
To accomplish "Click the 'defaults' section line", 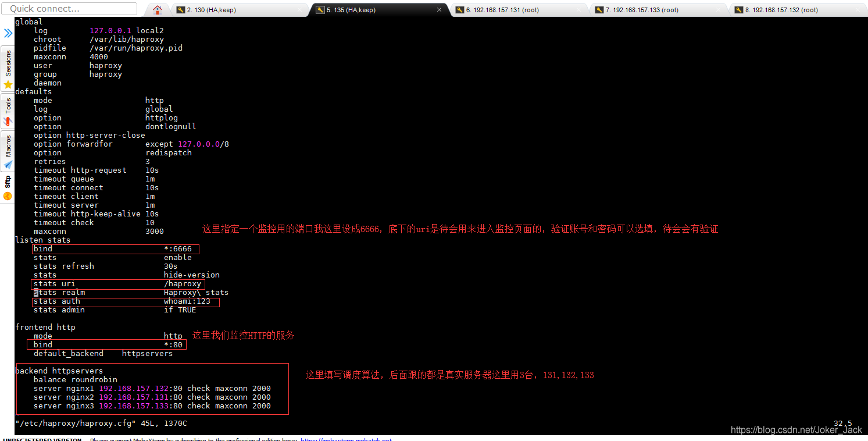I will click(34, 91).
